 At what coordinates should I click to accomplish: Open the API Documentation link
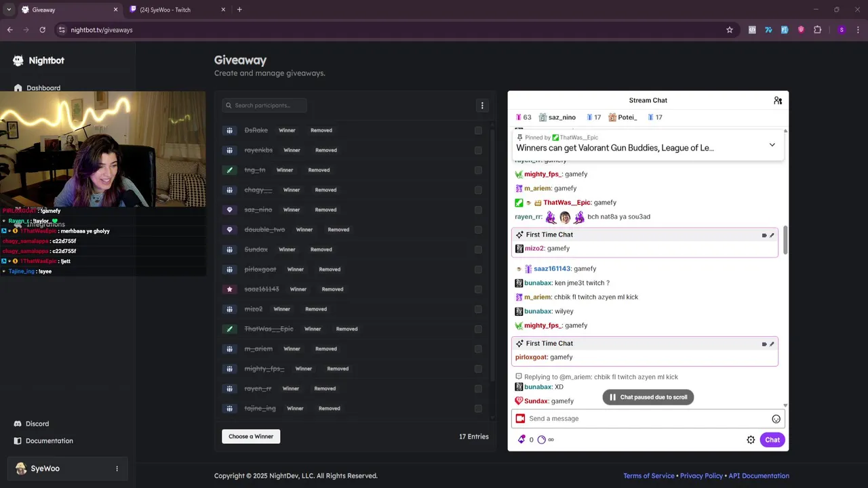pyautogui.click(x=759, y=476)
